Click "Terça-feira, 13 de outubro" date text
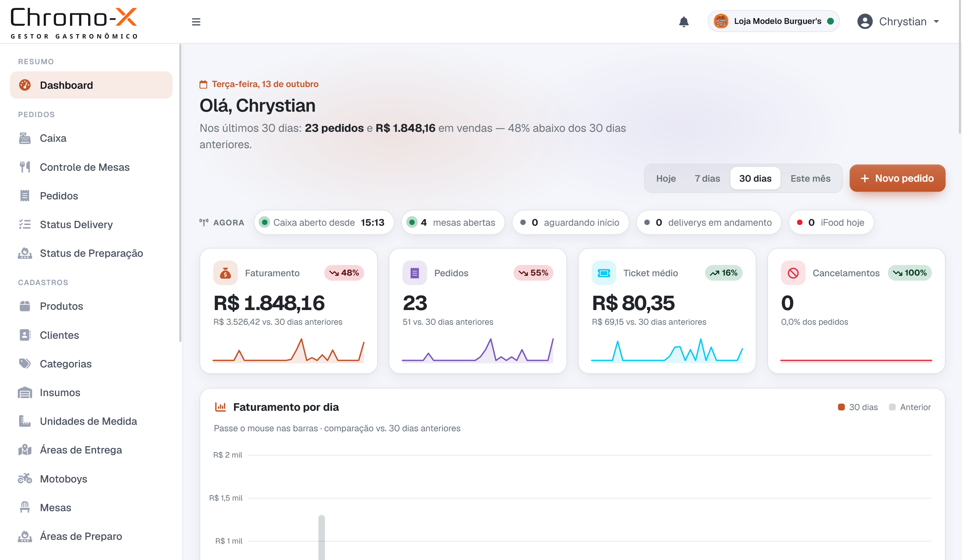Image resolution: width=962 pixels, height=560 pixels. 265,84
